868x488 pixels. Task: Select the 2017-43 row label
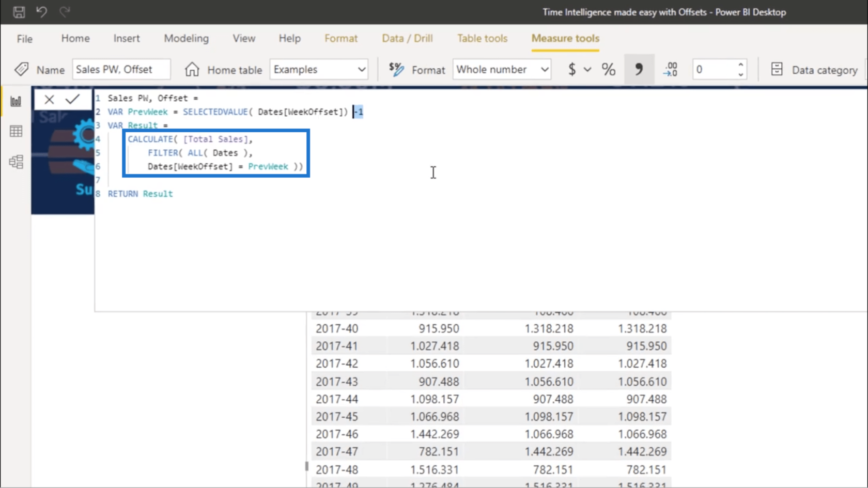tap(337, 382)
